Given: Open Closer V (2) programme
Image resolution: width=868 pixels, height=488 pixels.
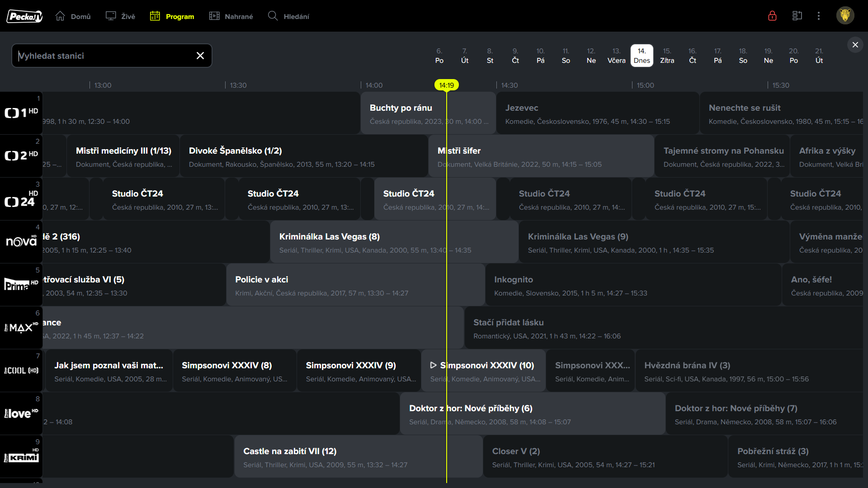Looking at the screenshot, I should point(605,456).
